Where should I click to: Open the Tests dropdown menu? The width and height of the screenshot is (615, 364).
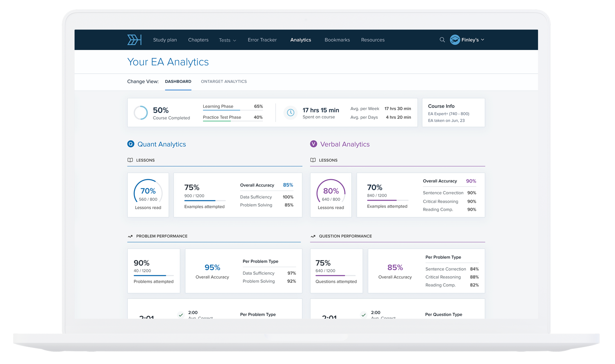228,40
